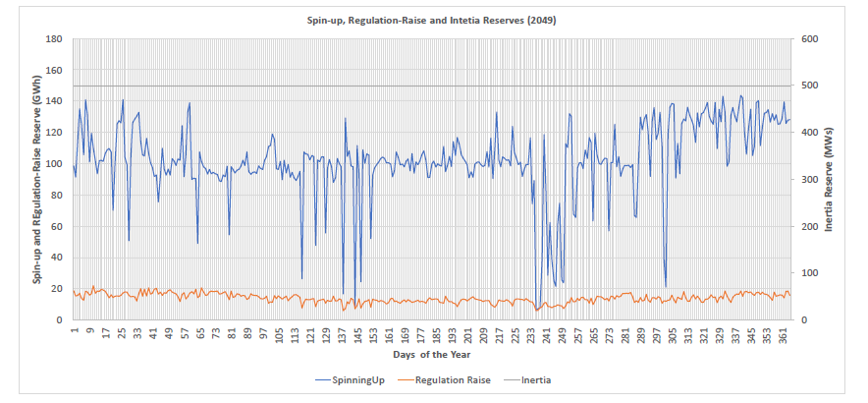The width and height of the screenshot is (868, 403).
Task: Click left axis tick label '140'
Action: coord(55,101)
